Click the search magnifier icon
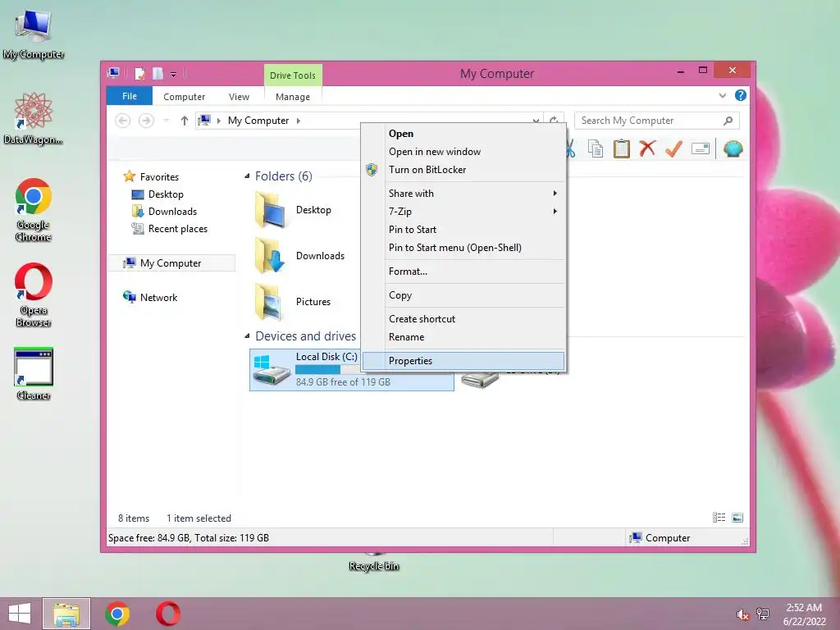840x630 pixels. 728,121
